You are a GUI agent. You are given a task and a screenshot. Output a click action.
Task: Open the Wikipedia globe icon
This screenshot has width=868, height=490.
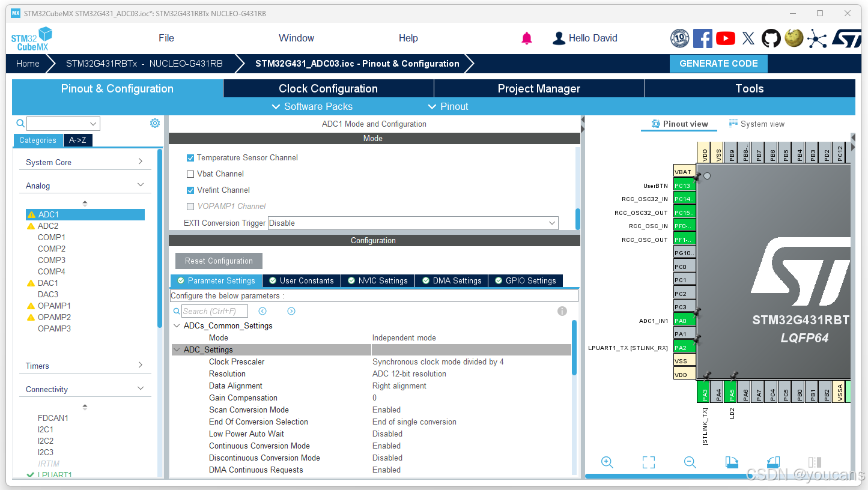click(x=794, y=38)
